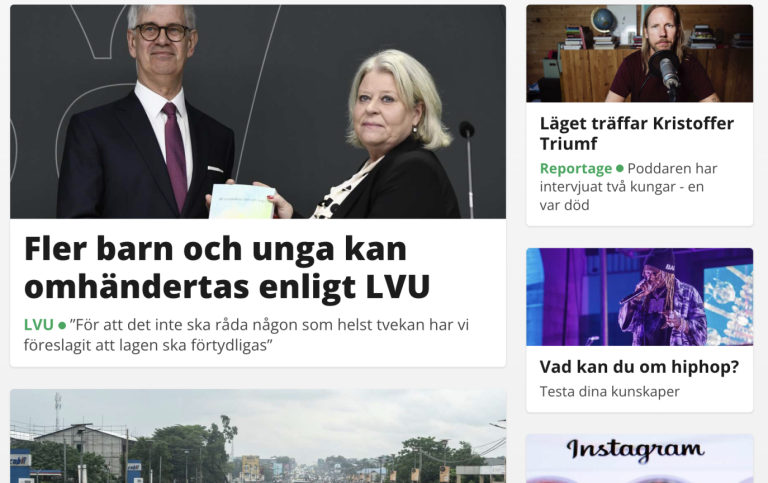Open the LVU press conference photo
Screen dimensions: 768x483
pyautogui.click(x=258, y=112)
